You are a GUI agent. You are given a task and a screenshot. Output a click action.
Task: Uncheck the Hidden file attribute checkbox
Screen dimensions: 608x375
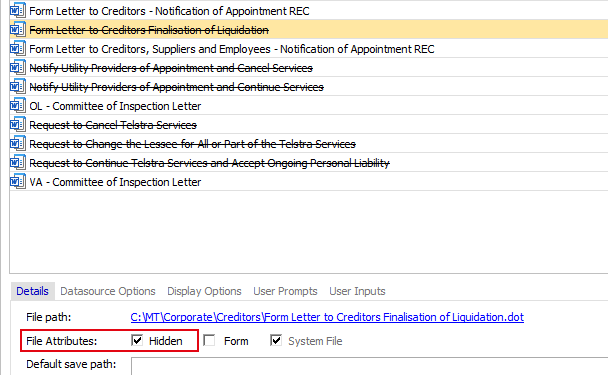(137, 340)
